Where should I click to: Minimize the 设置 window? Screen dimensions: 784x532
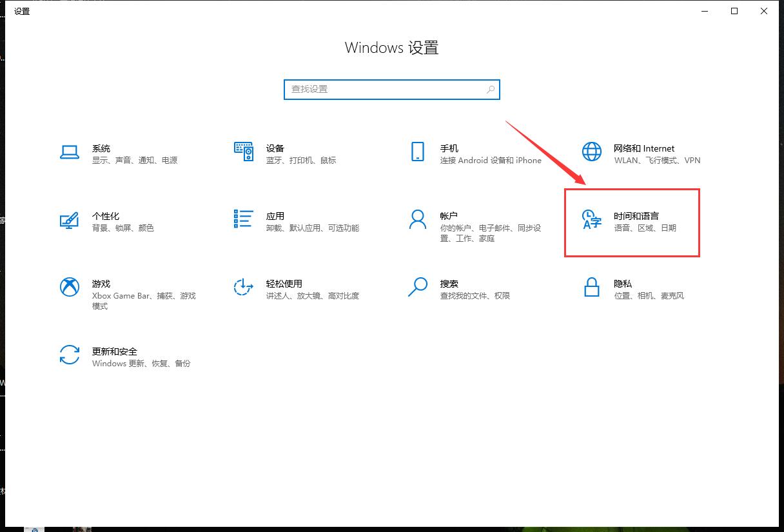(705, 11)
